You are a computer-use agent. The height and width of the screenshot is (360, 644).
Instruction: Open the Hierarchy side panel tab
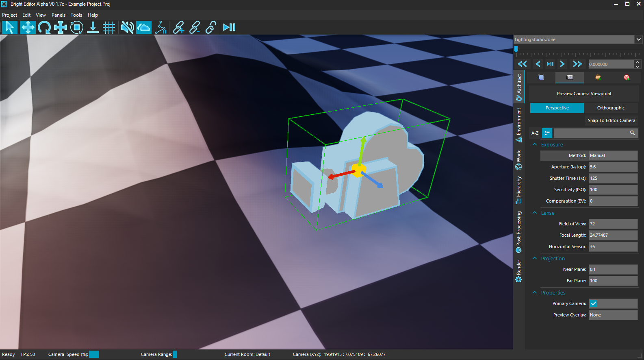[x=519, y=190]
